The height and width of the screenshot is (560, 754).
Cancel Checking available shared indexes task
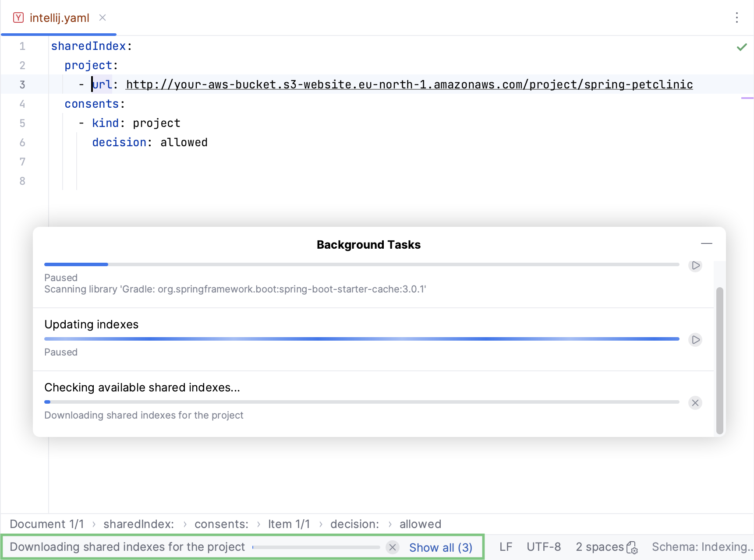[695, 403]
